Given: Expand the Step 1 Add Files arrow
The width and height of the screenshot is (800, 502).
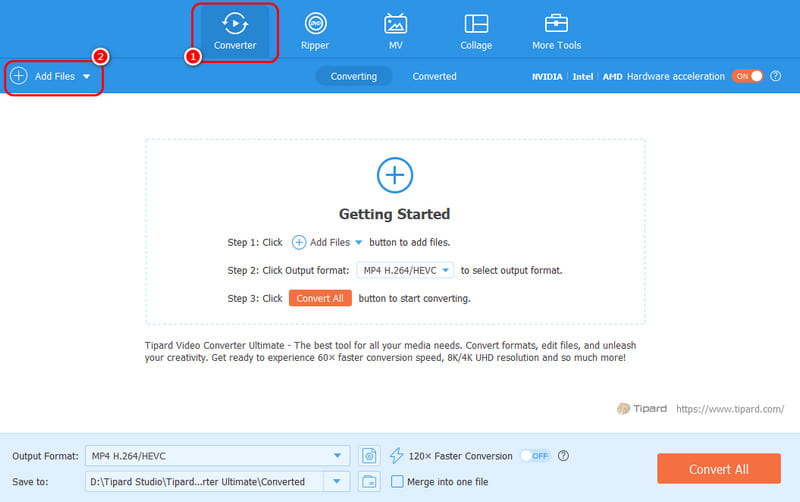Looking at the screenshot, I should pos(359,242).
